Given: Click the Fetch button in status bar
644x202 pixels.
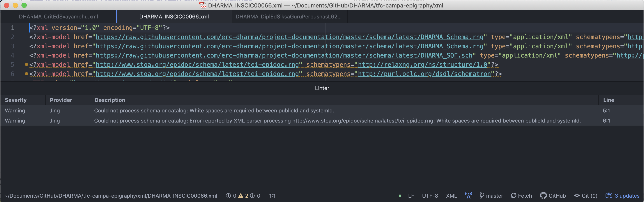Looking at the screenshot, I should point(521,196).
